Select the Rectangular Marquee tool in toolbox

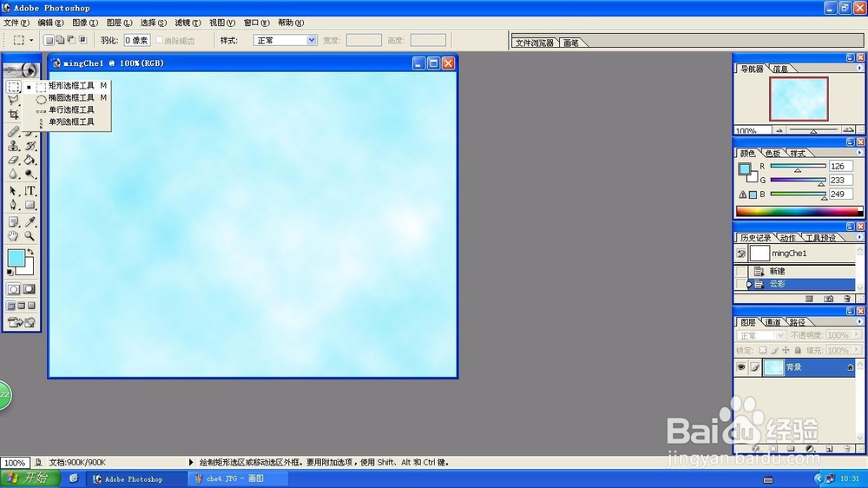[13, 87]
